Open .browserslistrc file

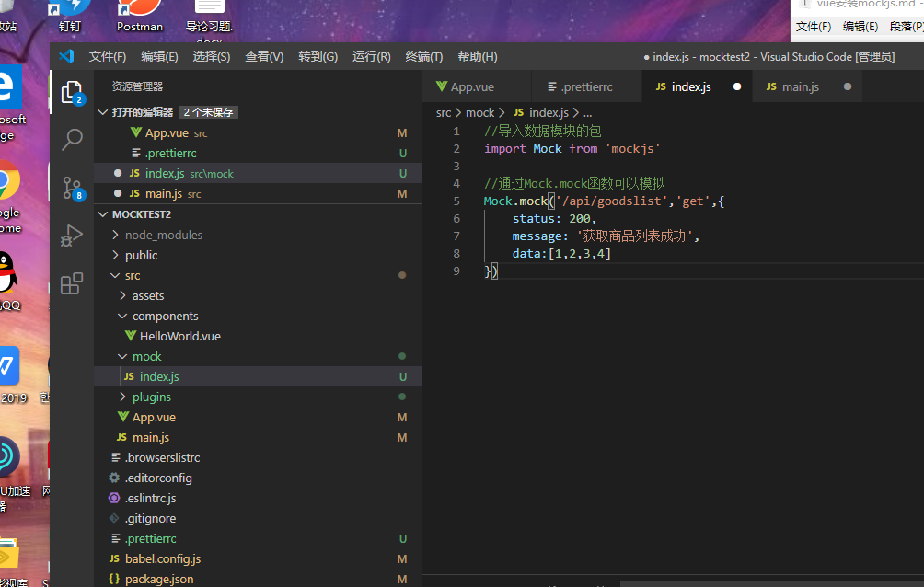(258, 457)
